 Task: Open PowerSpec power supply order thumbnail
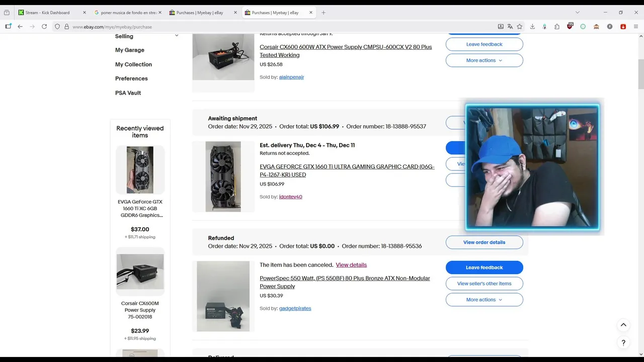[x=223, y=296]
